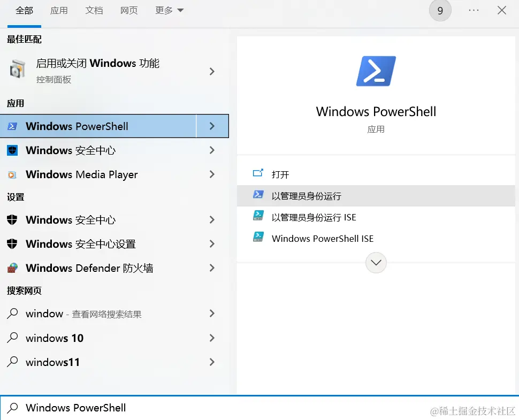Click the search icon beside 'windows11'
Screen dimensions: 519x420
(12, 362)
